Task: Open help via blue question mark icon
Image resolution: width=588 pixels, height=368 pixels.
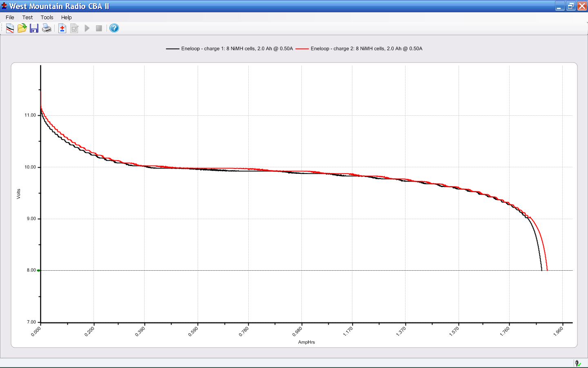Action: click(x=114, y=28)
